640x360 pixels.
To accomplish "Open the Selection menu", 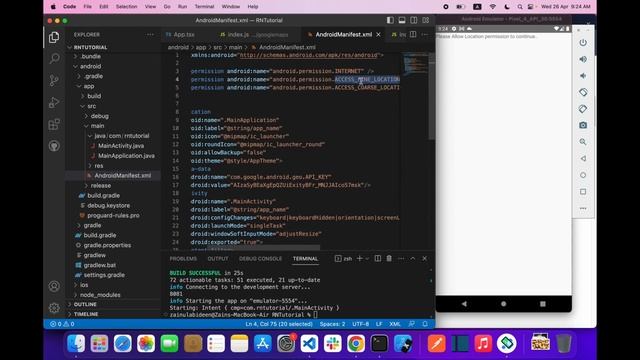I will [x=126, y=7].
